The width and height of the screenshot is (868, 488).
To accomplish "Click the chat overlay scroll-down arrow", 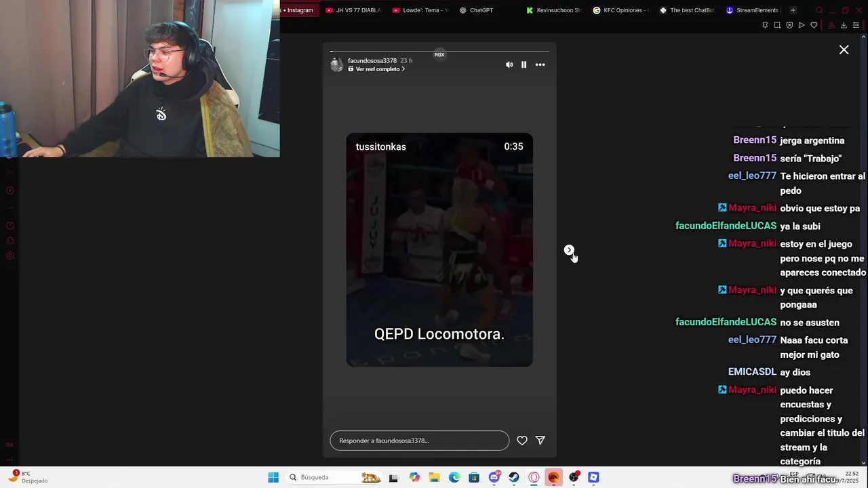I will pos(863,463).
